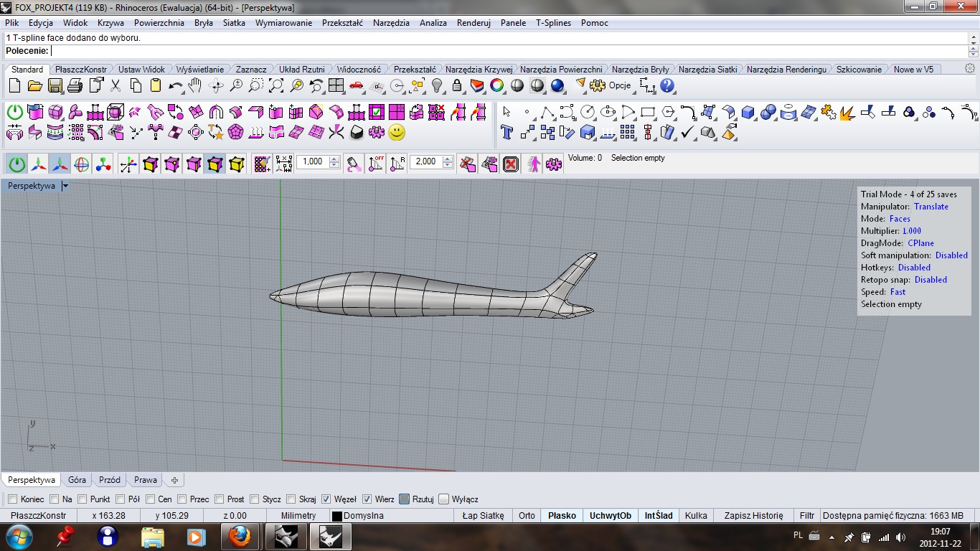The height and width of the screenshot is (551, 980).
Task: Open the Perspektywa viewport dropdown arrow
Action: click(65, 186)
